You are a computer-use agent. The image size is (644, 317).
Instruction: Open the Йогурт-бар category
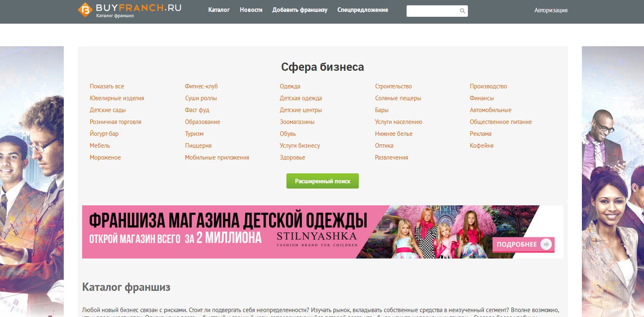[104, 134]
